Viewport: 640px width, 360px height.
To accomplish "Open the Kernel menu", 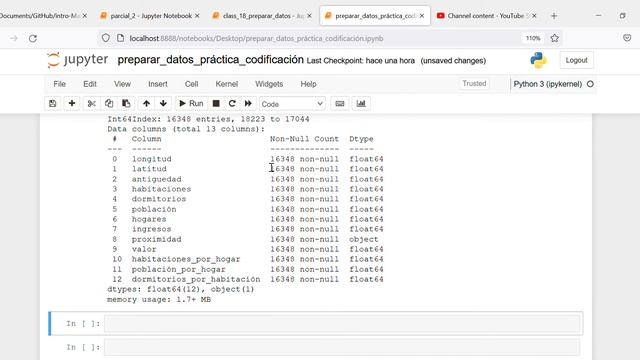I will pos(227,84).
